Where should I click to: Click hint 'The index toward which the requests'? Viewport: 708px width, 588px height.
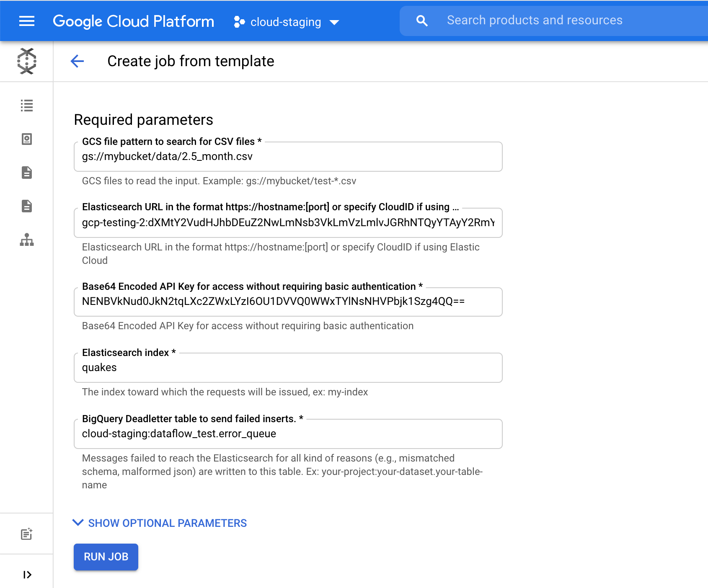(225, 392)
